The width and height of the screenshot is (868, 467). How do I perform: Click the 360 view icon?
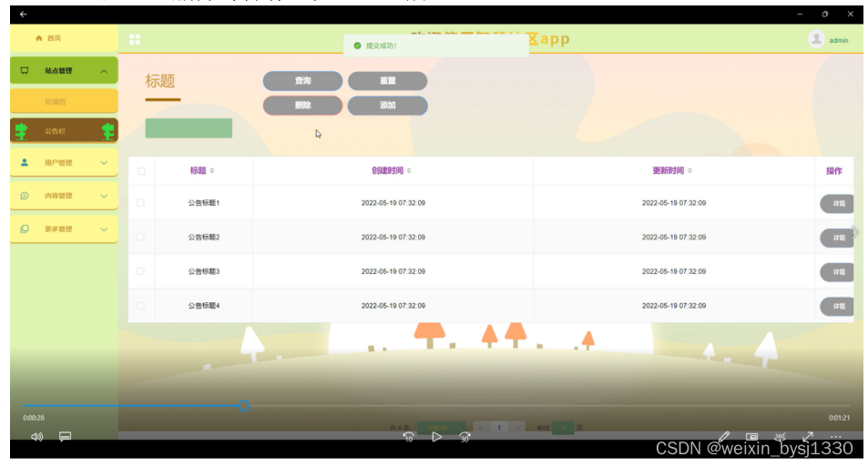click(780, 437)
